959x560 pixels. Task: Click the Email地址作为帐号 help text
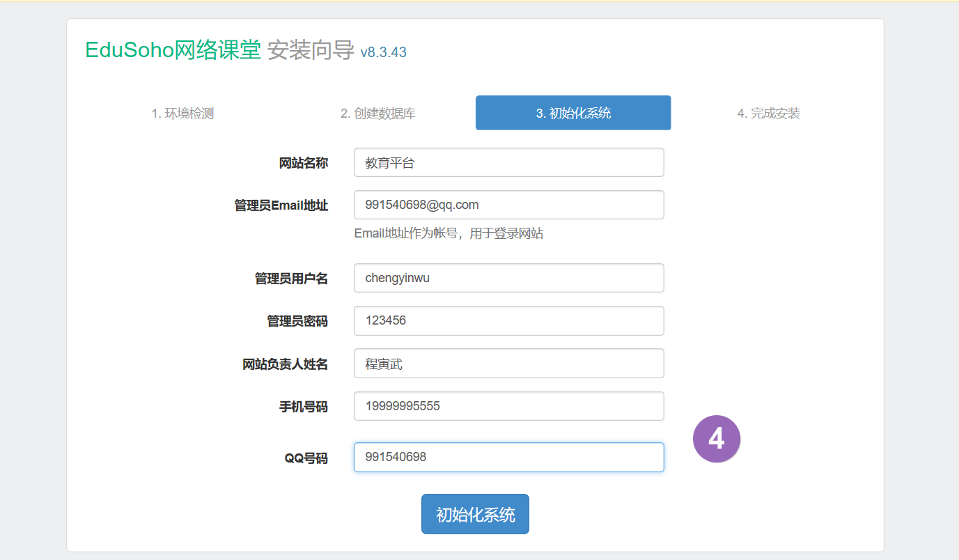[x=449, y=233]
